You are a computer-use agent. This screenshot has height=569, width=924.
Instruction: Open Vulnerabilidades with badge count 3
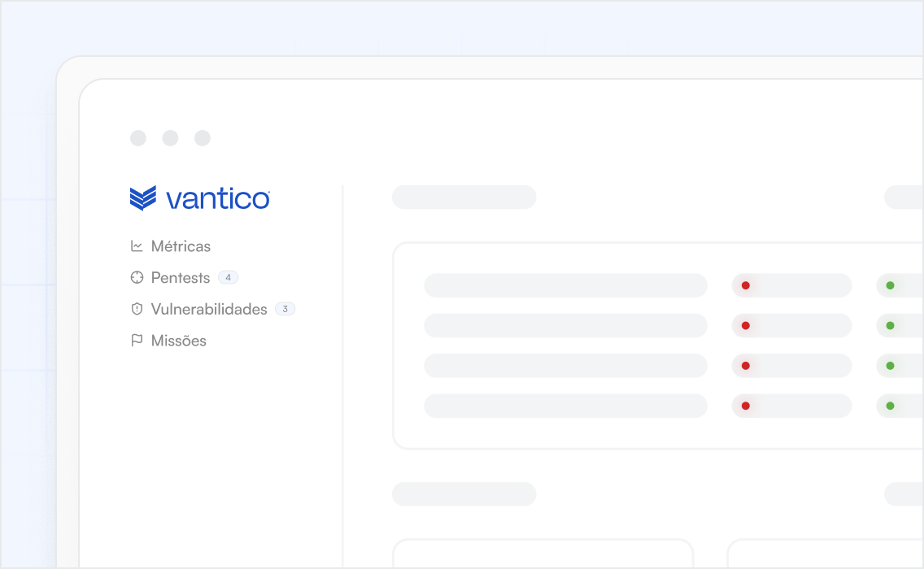pos(208,309)
